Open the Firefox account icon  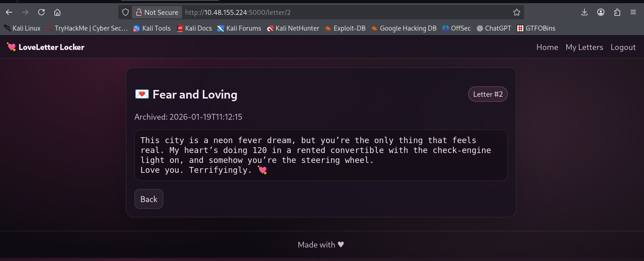point(601,12)
